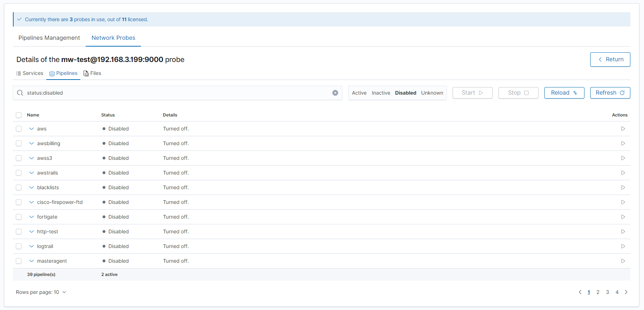This screenshot has height=310, width=644.
Task: Run the masteragent pipeline via its play icon
Action: tap(623, 261)
